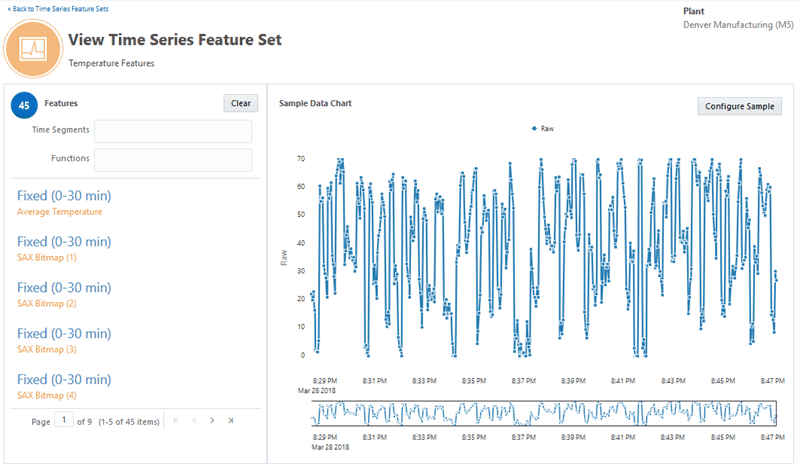800x476 pixels.
Task: Select the SAX Bitmap (3) feature
Action: coord(47,349)
